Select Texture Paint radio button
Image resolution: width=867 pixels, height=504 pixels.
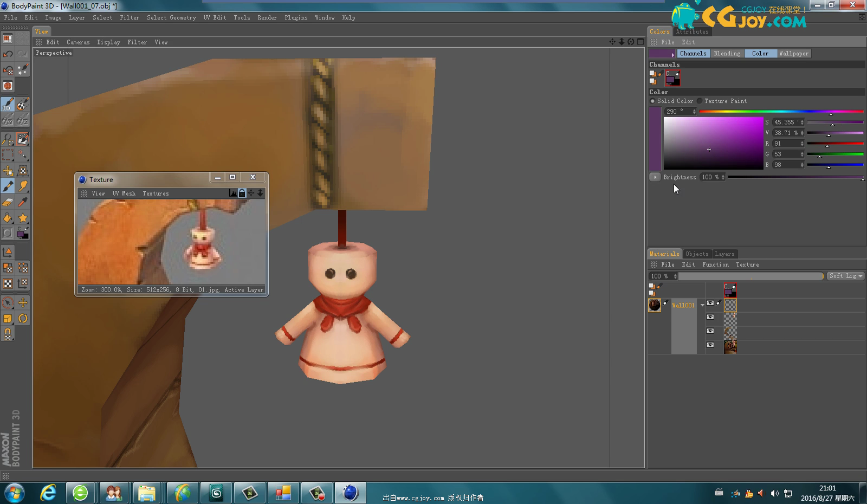click(x=700, y=101)
